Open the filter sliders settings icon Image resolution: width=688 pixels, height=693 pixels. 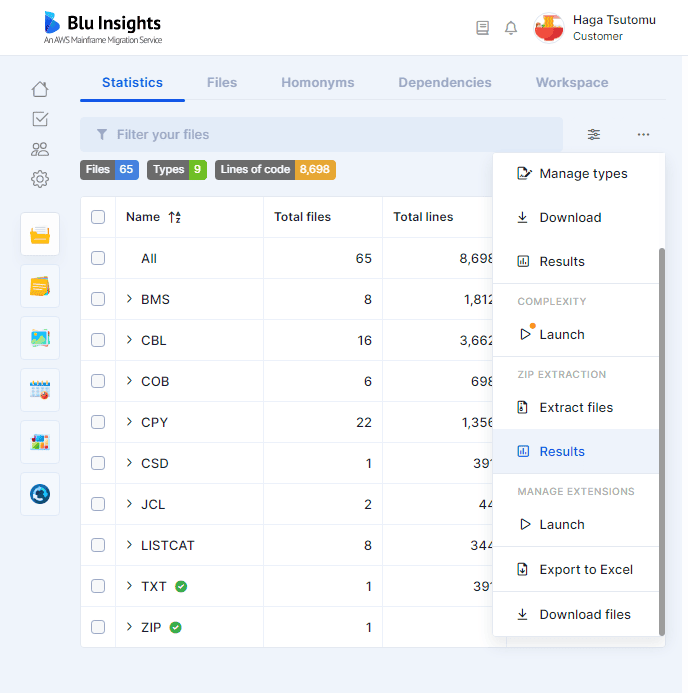point(594,134)
